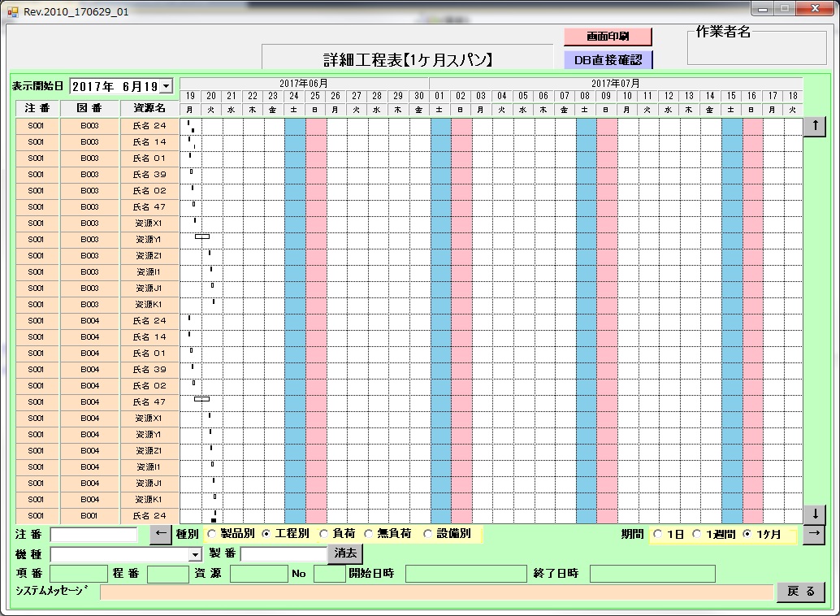This screenshot has height=616, width=840.
Task: Click the left arrow navigation button
Action: click(x=160, y=535)
